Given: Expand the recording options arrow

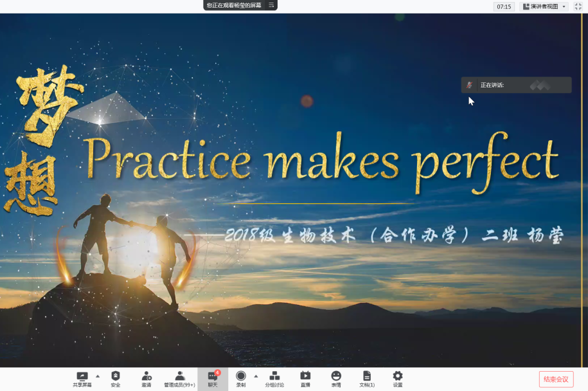Looking at the screenshot, I should pos(256,376).
